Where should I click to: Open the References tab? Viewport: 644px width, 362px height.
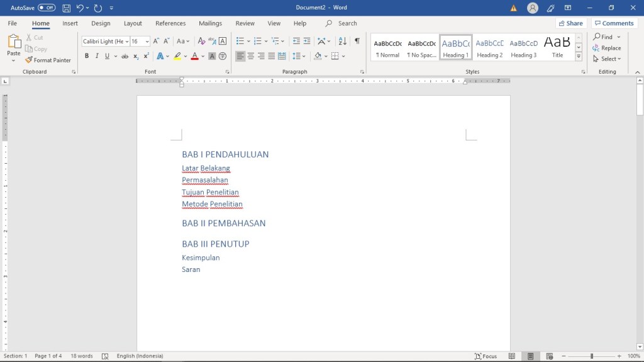(x=170, y=23)
